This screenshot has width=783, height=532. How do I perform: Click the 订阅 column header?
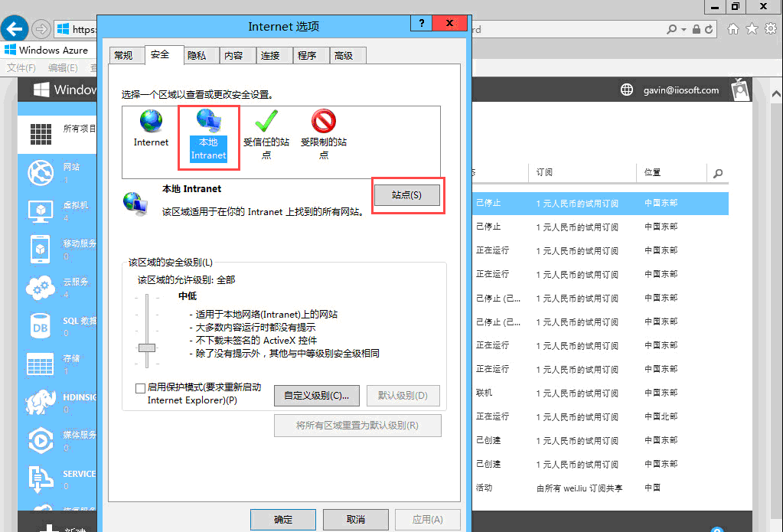point(544,172)
